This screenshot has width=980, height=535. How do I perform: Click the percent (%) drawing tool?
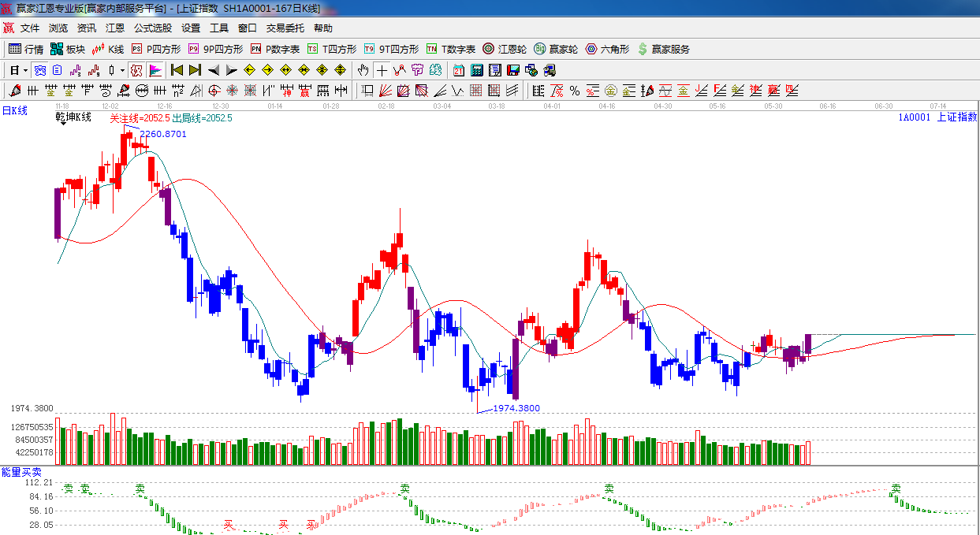[x=575, y=91]
